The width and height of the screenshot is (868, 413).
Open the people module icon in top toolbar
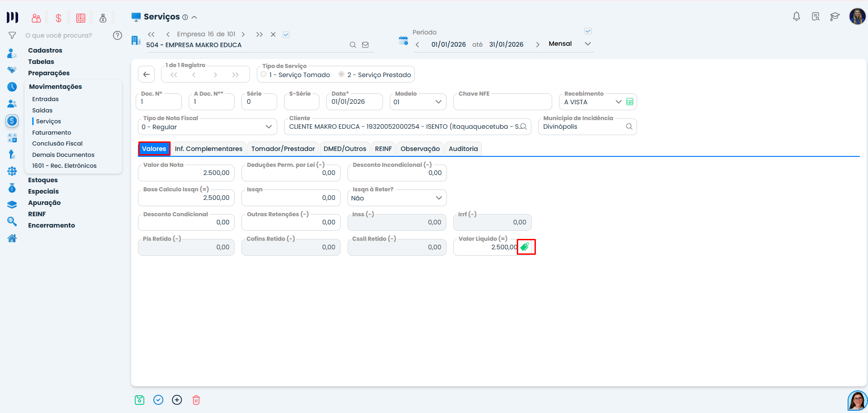36,18
